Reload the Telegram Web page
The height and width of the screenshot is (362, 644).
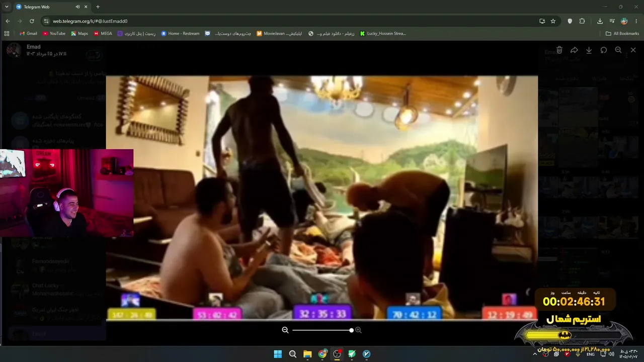tap(32, 21)
